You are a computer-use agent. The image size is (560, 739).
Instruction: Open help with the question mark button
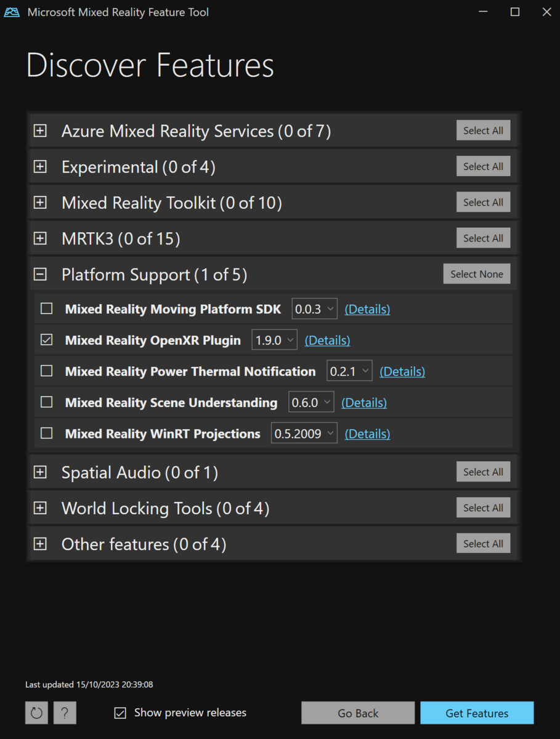click(x=65, y=713)
